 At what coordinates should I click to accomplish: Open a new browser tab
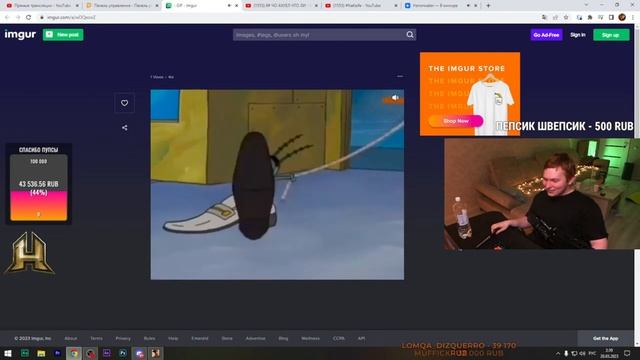pos(488,6)
